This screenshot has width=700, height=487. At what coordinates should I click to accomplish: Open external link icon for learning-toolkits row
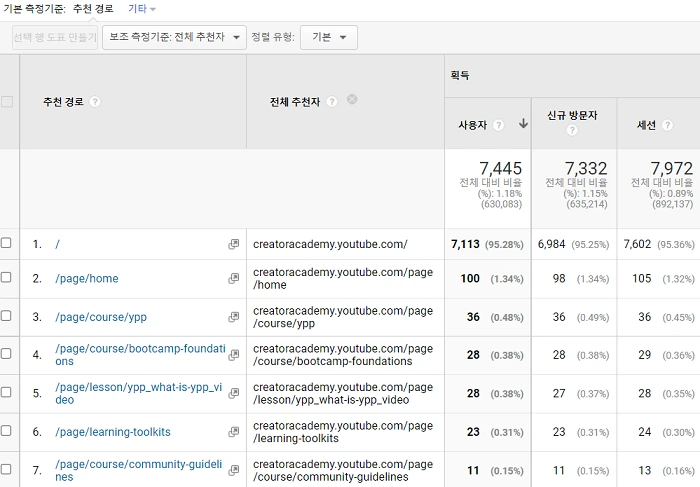233,432
